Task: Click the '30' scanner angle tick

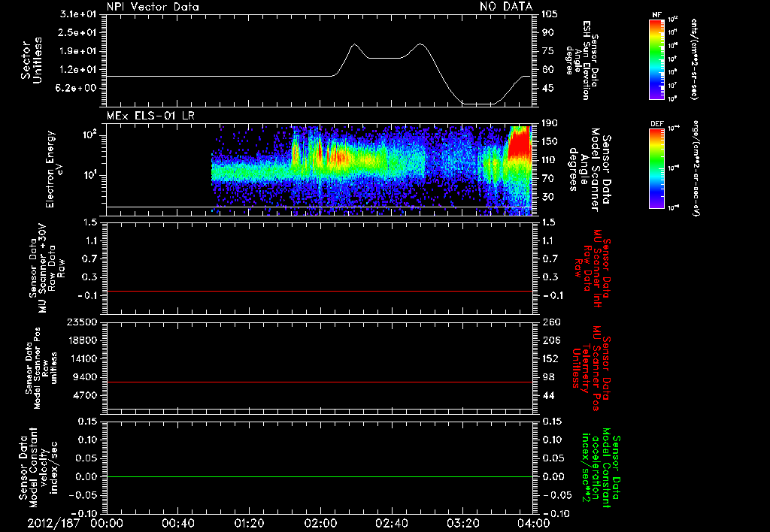Action: pos(547,197)
